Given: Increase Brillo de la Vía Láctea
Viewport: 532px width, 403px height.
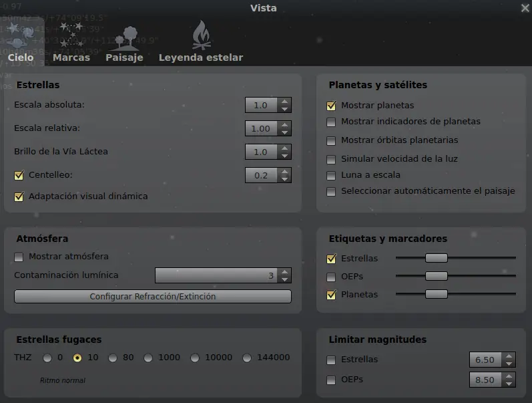Looking at the screenshot, I should coord(284,148).
